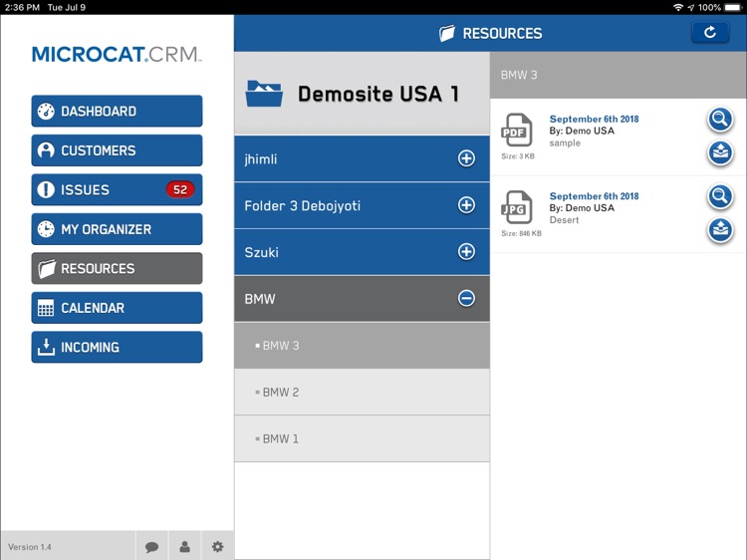Open the BMW 2 subfolder

tap(363, 393)
